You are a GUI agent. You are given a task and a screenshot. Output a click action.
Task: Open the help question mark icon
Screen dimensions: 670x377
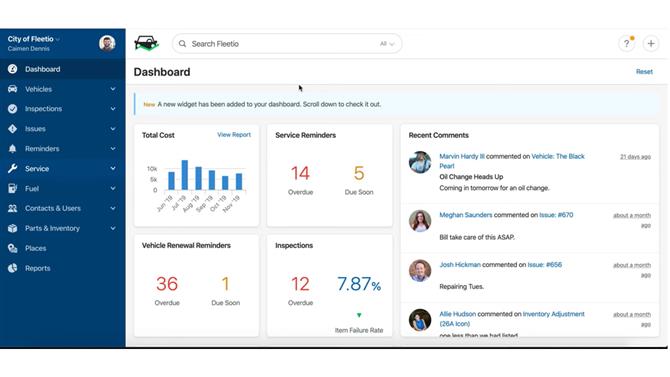click(x=626, y=44)
